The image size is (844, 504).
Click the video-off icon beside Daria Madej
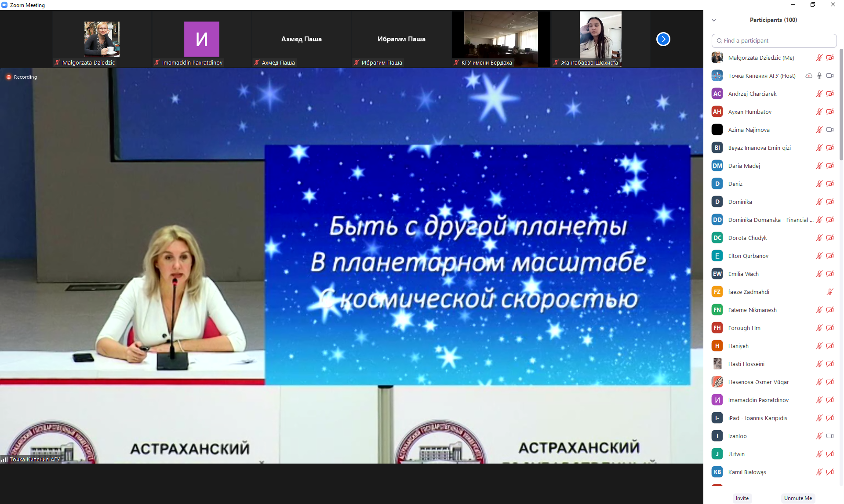pyautogui.click(x=830, y=166)
